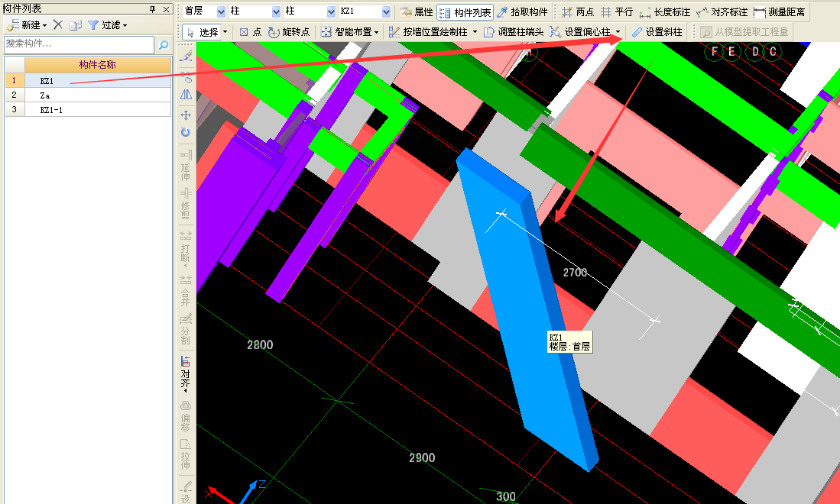Click the axis label C circle
Screen dimensions: 840x504
tap(773, 52)
